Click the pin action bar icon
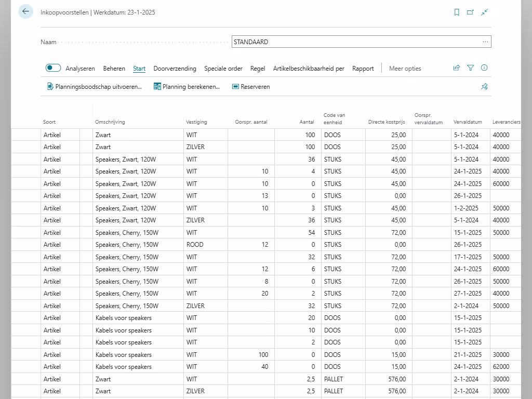532x399 pixels. (x=484, y=87)
